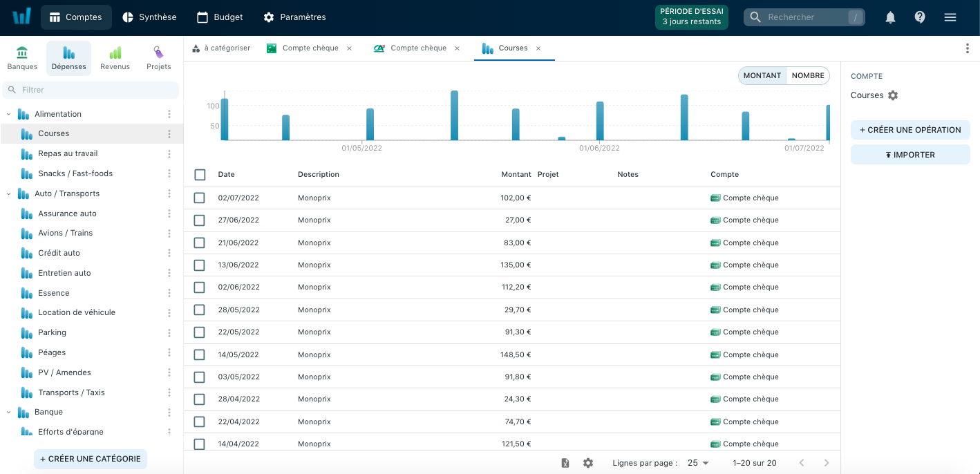The image size is (980, 474).
Task: Click Créer une opération button
Action: (910, 130)
